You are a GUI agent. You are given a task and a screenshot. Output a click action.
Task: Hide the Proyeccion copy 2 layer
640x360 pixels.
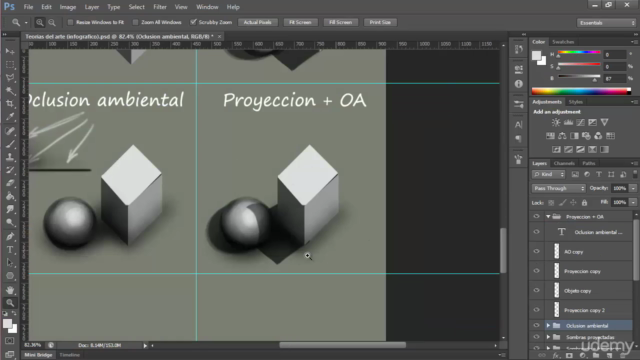pyautogui.click(x=536, y=310)
